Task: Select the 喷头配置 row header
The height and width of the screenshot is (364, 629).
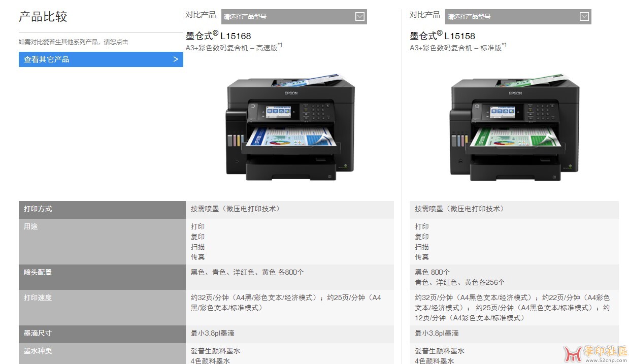Action: (102, 277)
